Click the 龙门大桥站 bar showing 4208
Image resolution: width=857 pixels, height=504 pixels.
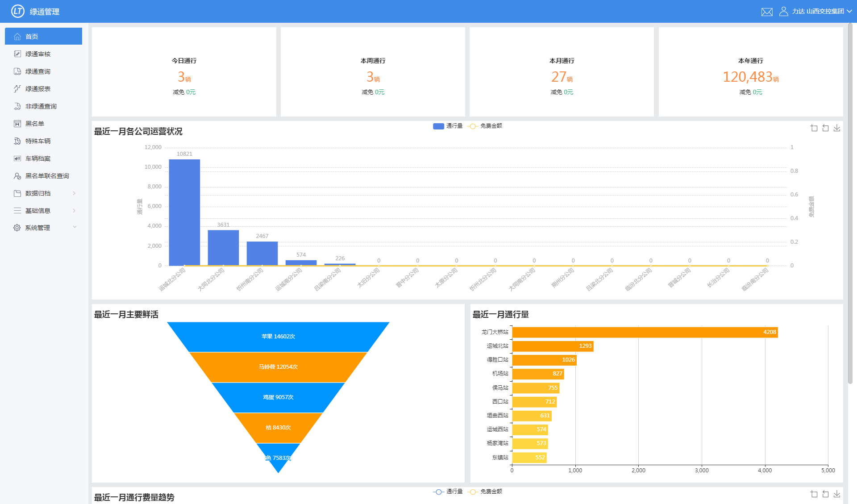[645, 332]
